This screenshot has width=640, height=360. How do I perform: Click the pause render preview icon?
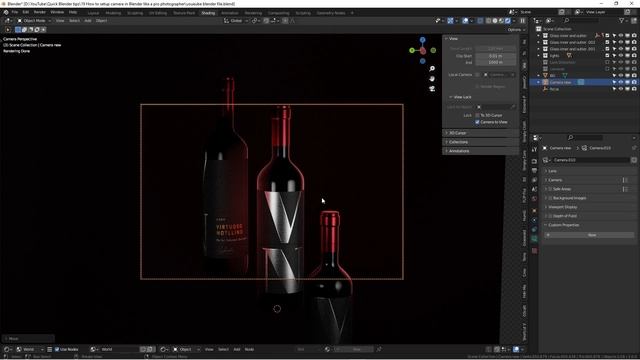coord(522,20)
